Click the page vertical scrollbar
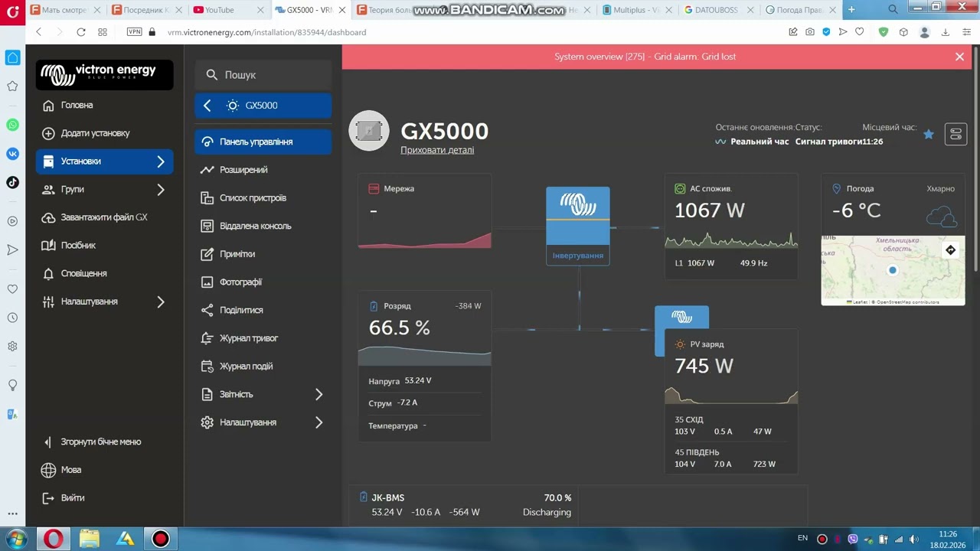This screenshot has width=980, height=551. [x=976, y=161]
